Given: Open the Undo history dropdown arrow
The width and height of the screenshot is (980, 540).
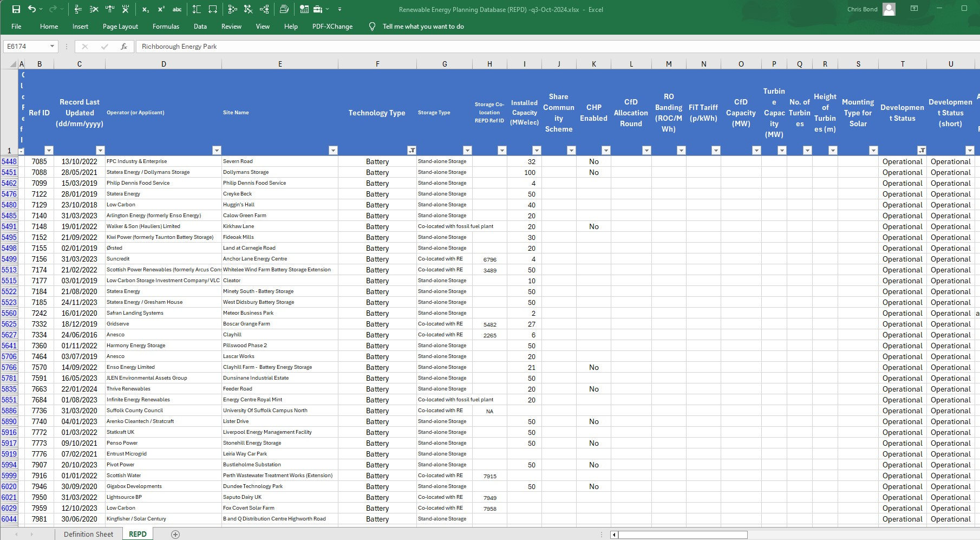Looking at the screenshot, I should pyautogui.click(x=42, y=9).
